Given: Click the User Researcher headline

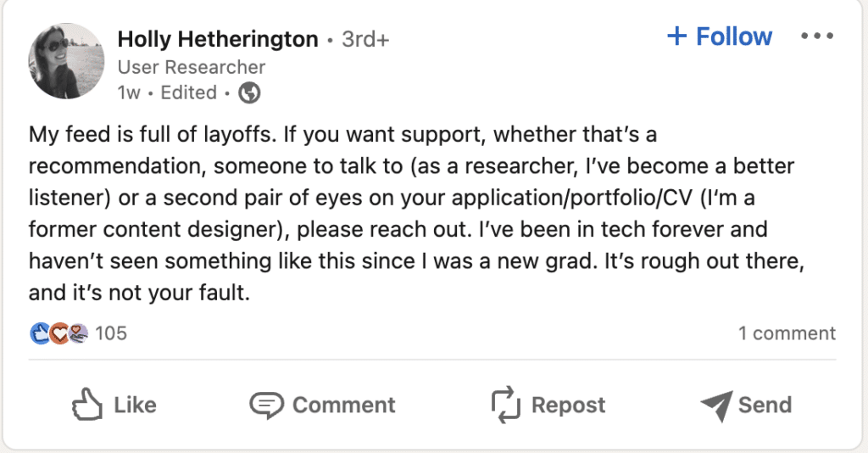Looking at the screenshot, I should point(192,67).
